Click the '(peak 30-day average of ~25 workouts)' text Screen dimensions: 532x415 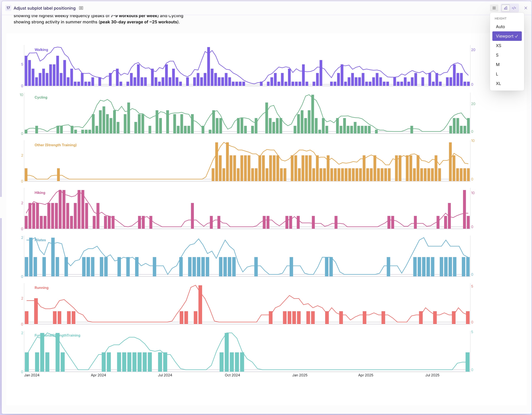click(x=139, y=22)
